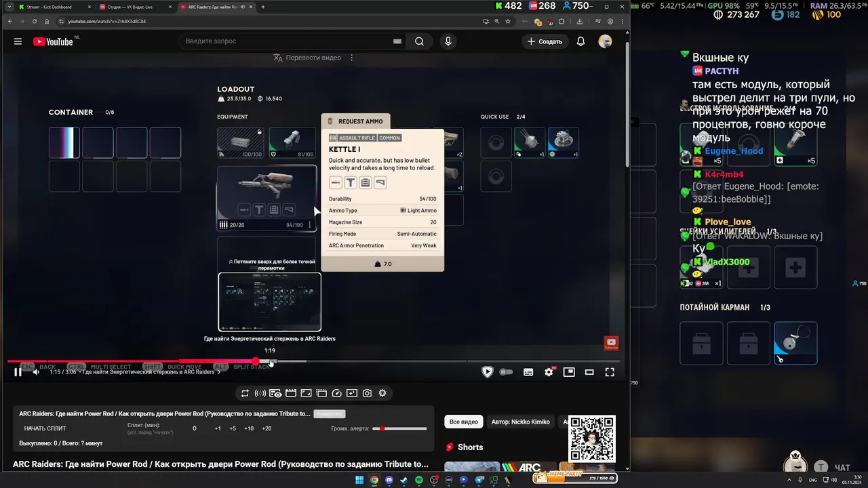
Task: Click the 'Выкуплено: 0 / Всего: ? минут' text
Action: point(61,443)
